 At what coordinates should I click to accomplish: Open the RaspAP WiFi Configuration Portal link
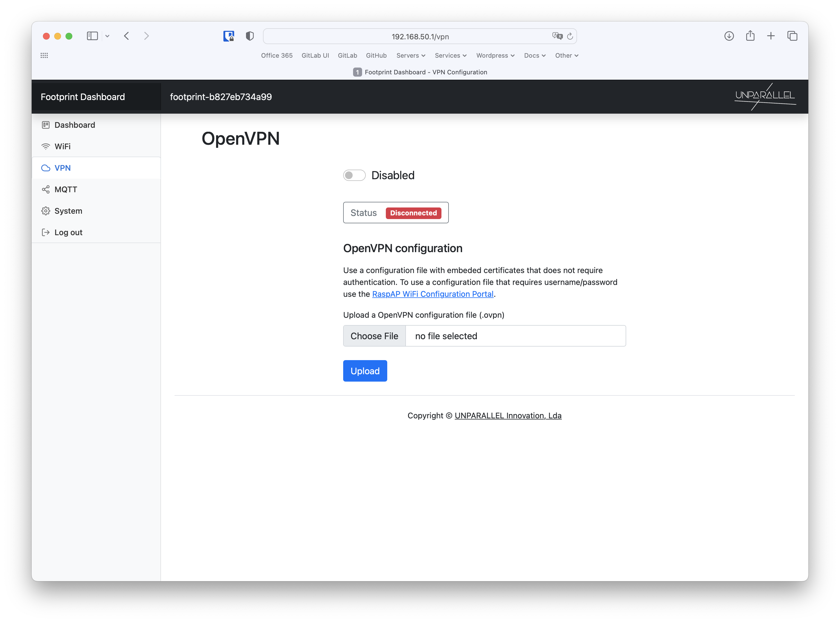(x=433, y=294)
